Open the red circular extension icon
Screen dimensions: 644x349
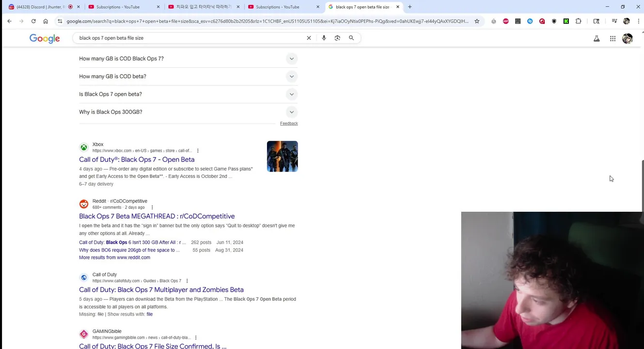[x=542, y=21]
